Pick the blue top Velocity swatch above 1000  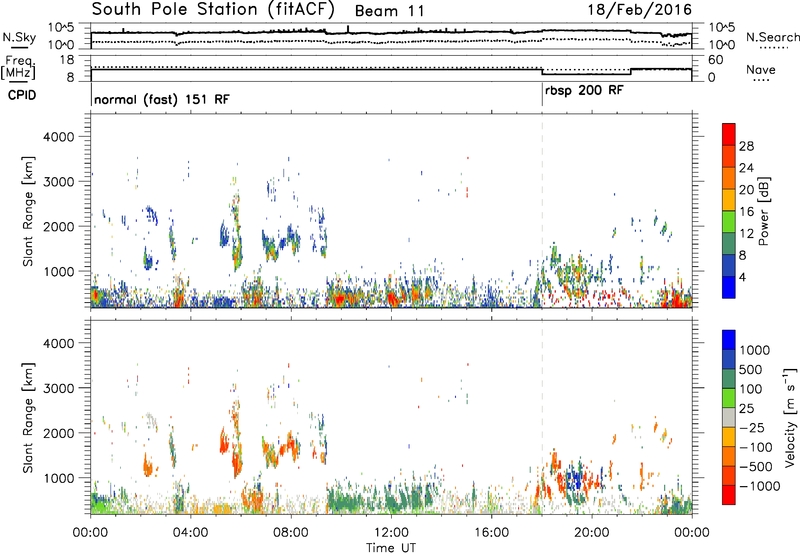[x=729, y=340]
